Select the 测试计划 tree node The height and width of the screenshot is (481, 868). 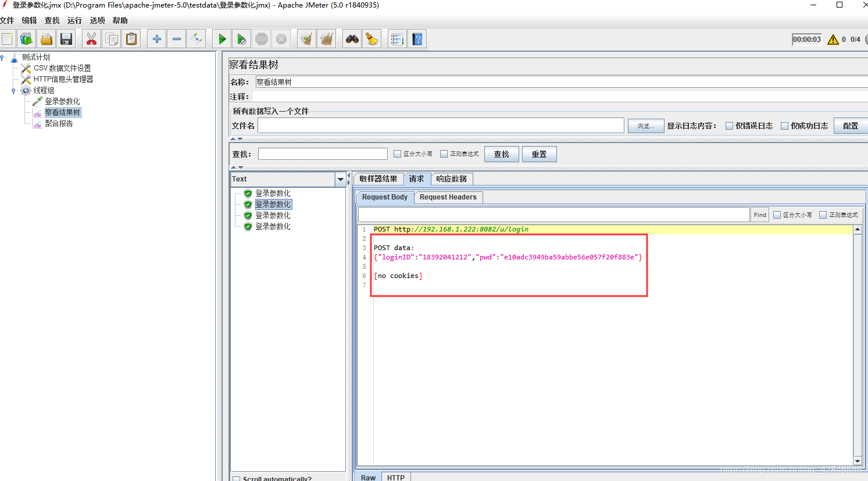[35, 57]
